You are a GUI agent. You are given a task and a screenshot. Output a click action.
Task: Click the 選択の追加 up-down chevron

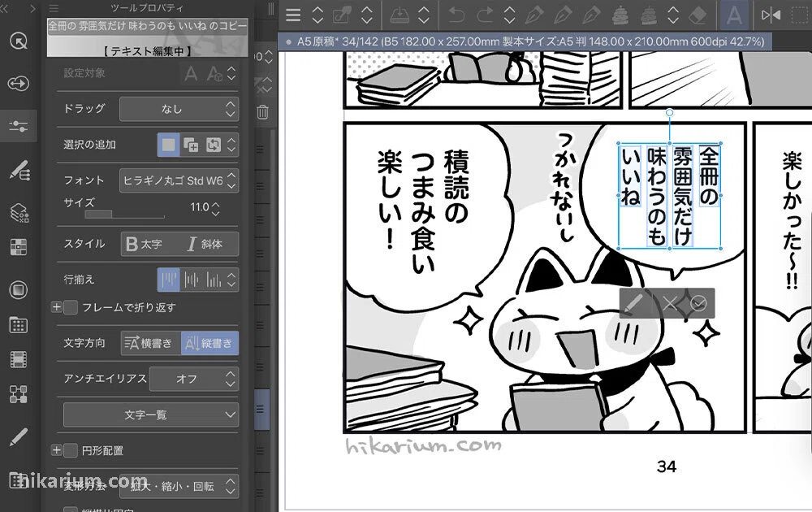[231, 145]
